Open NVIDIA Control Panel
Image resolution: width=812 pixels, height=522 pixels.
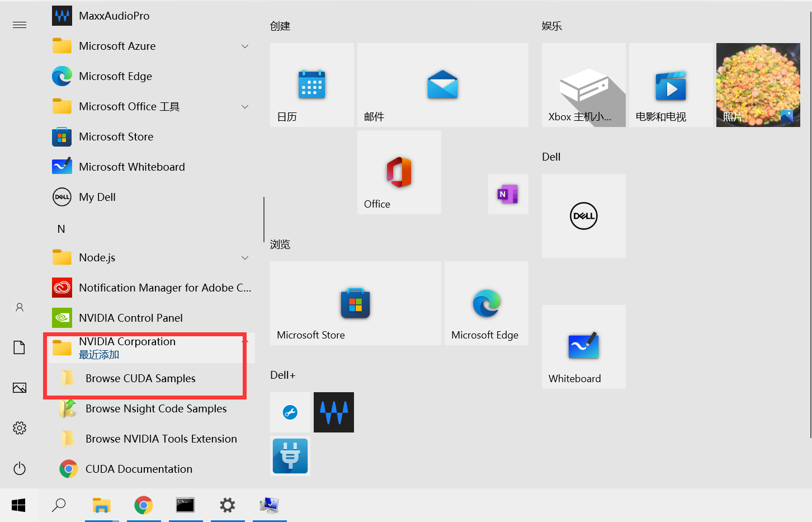click(151, 318)
